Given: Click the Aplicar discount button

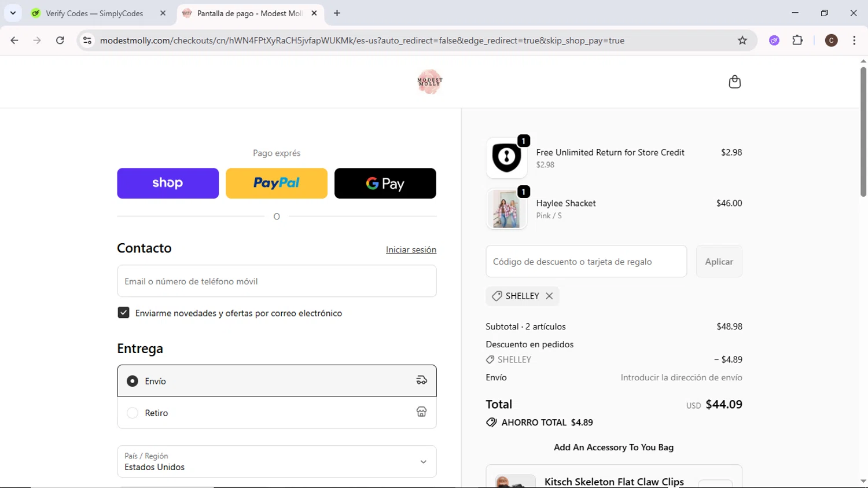Looking at the screenshot, I should click(719, 262).
